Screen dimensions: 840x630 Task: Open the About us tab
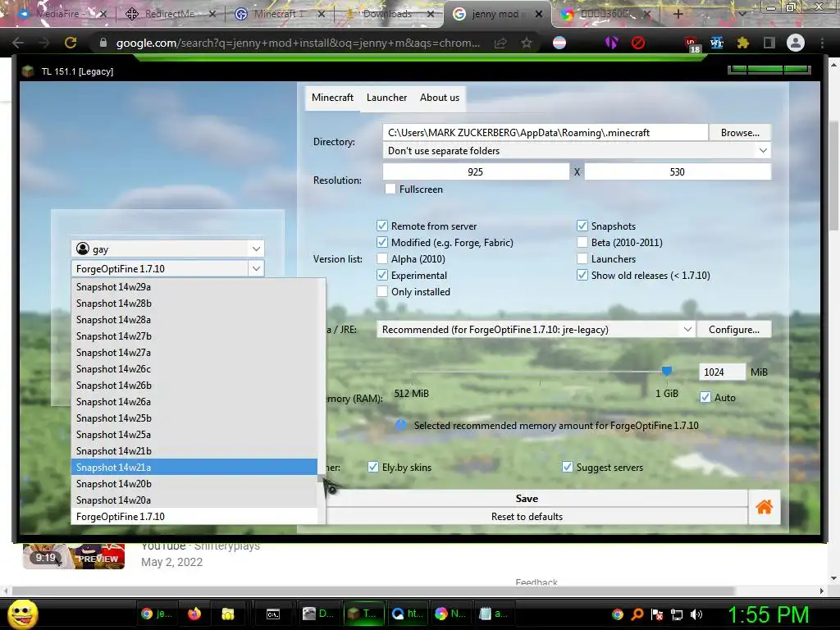[440, 98]
